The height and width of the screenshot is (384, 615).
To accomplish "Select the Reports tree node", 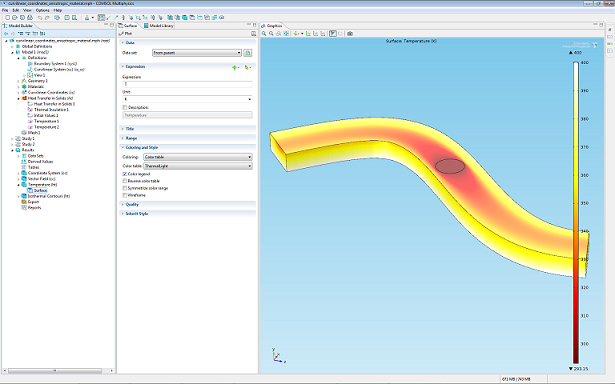I will pos(34,207).
